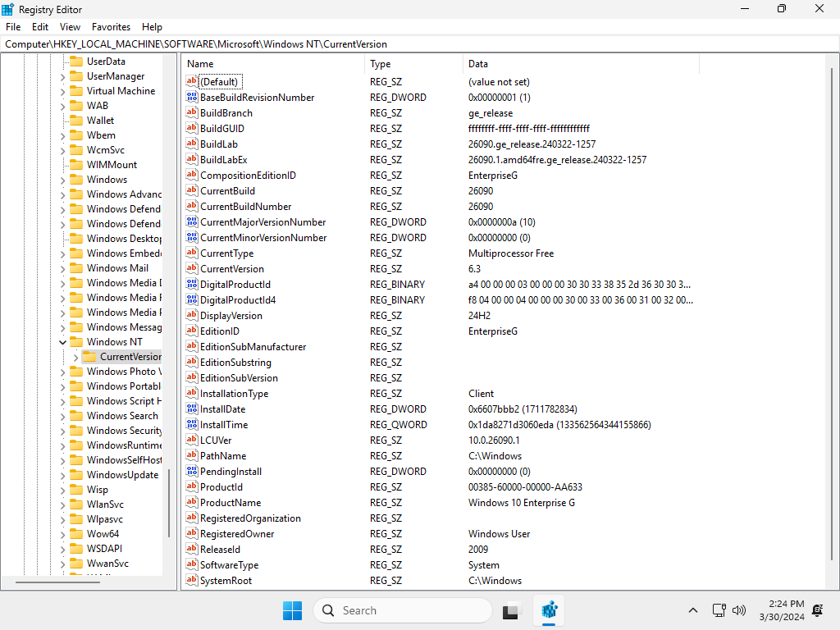The height and width of the screenshot is (630, 840).
Task: Click the registry path address bar
Action: tap(420, 44)
